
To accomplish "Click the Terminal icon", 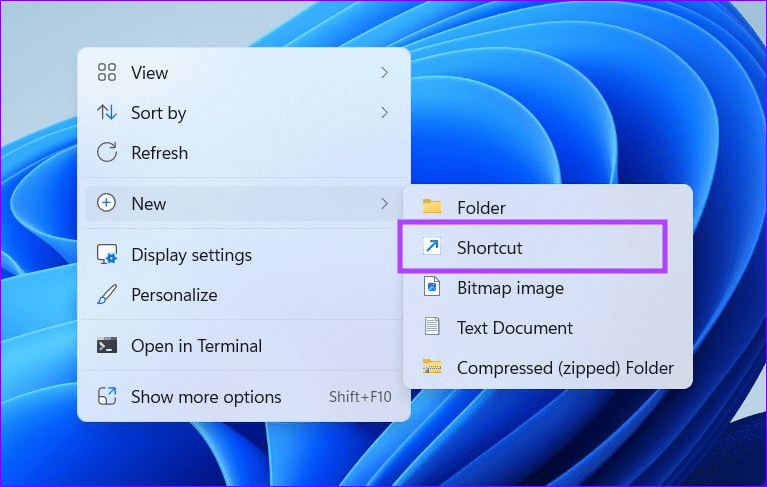I will (107, 346).
